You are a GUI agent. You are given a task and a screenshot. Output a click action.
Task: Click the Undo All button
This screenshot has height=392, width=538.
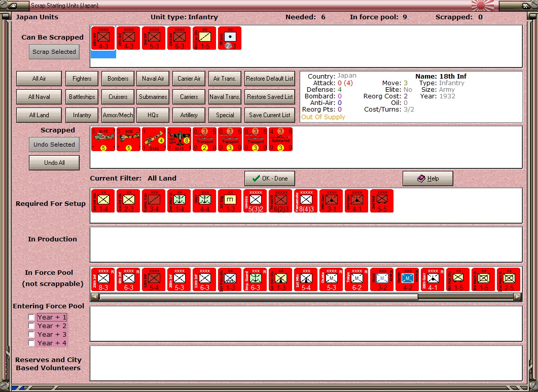54,163
